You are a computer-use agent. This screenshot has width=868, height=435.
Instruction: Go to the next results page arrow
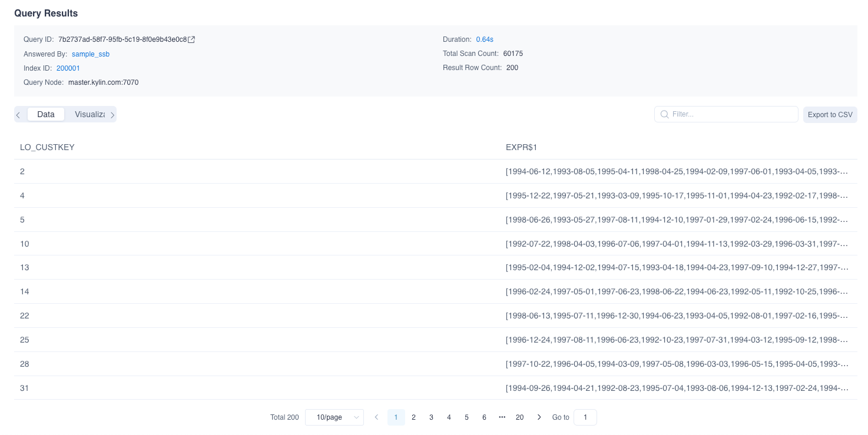(x=539, y=417)
